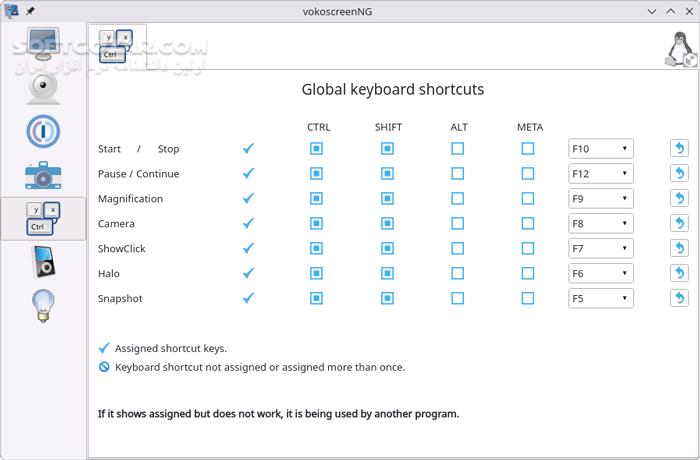Click the vokoscreenNG window title
The width and height of the screenshot is (700, 460).
[337, 12]
